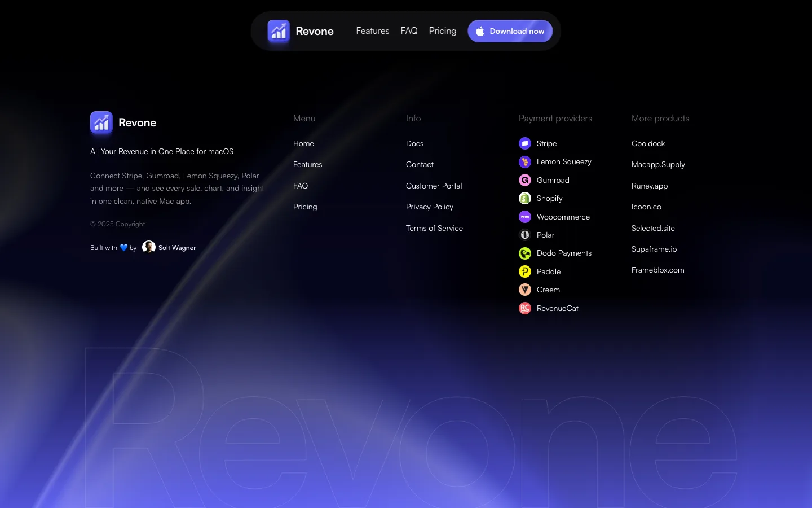Open the Docs link
The width and height of the screenshot is (812, 508).
tap(414, 143)
